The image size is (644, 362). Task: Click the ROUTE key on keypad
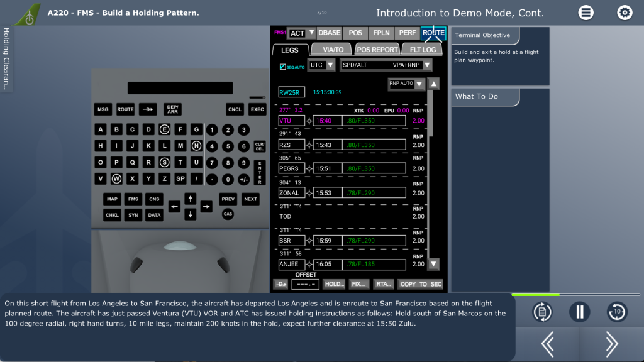pyautogui.click(x=125, y=109)
